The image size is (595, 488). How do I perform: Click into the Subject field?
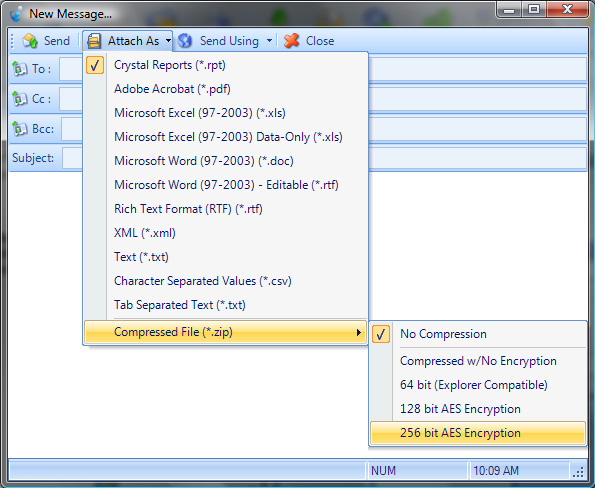324,158
